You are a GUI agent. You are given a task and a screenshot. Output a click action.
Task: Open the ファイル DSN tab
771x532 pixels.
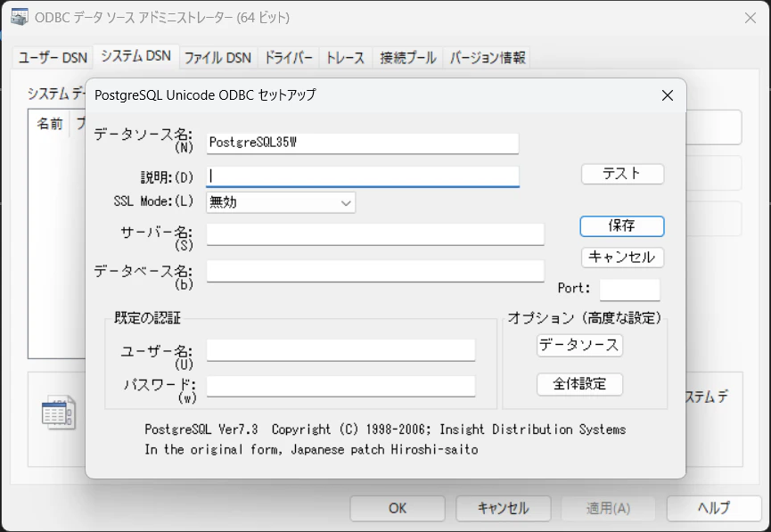coord(217,58)
